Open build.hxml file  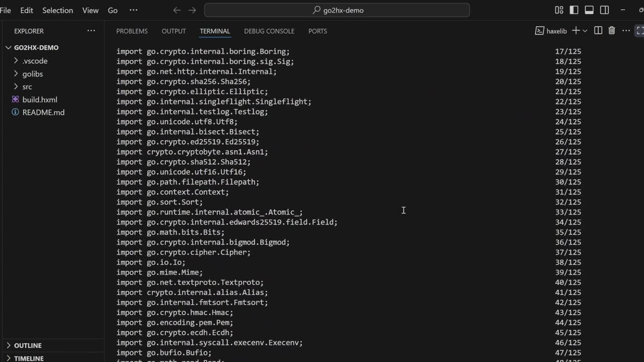tap(40, 100)
